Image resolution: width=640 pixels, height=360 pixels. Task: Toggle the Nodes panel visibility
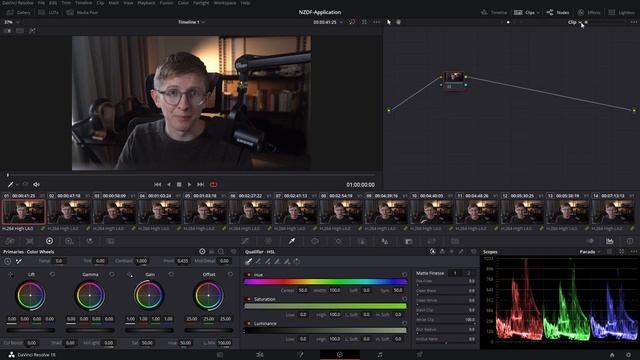point(558,13)
